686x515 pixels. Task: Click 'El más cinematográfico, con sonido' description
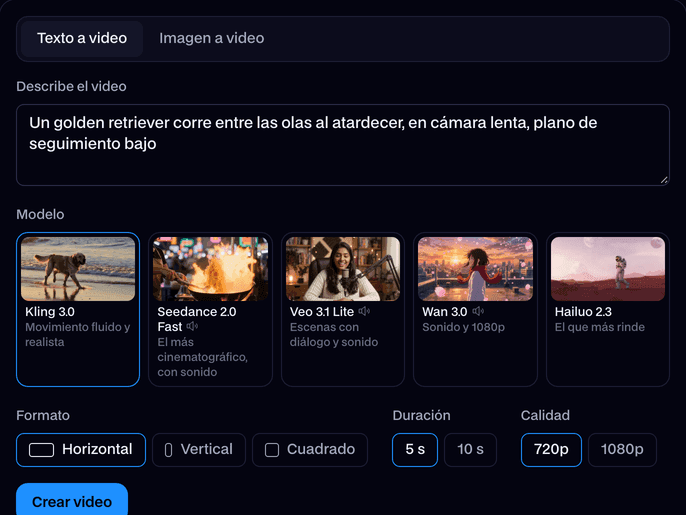203,357
